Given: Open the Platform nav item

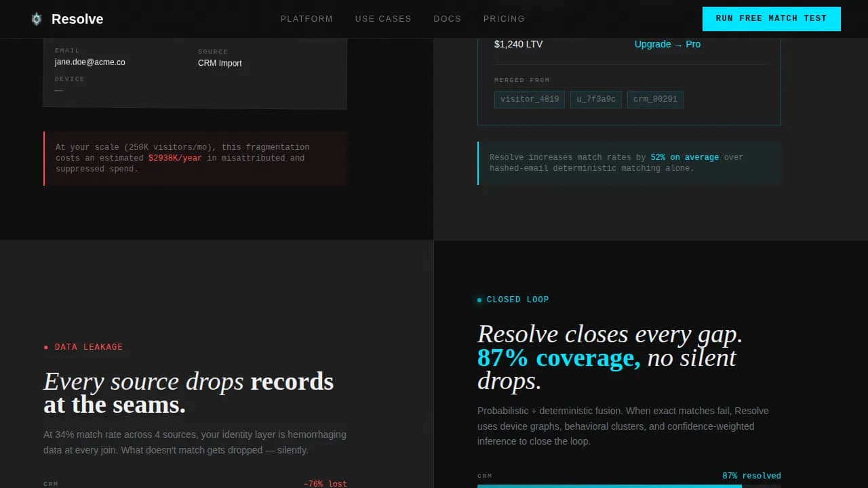Looking at the screenshot, I should (x=307, y=19).
